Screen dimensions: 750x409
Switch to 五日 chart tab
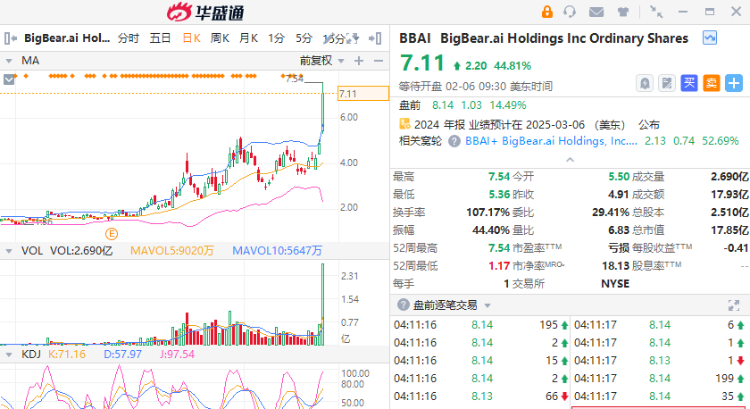tap(160, 38)
